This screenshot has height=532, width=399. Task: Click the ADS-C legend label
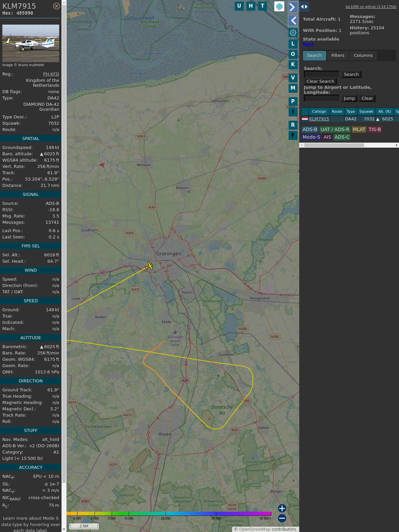coord(342,137)
